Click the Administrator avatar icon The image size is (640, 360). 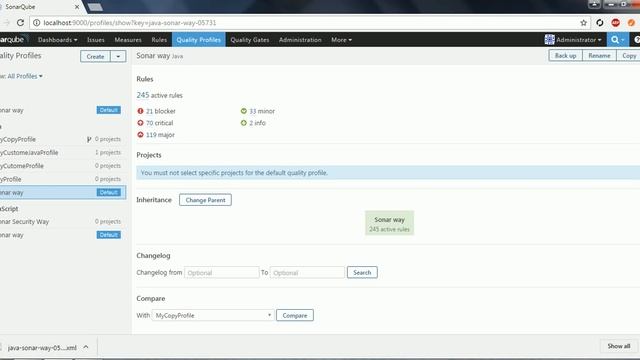point(549,40)
